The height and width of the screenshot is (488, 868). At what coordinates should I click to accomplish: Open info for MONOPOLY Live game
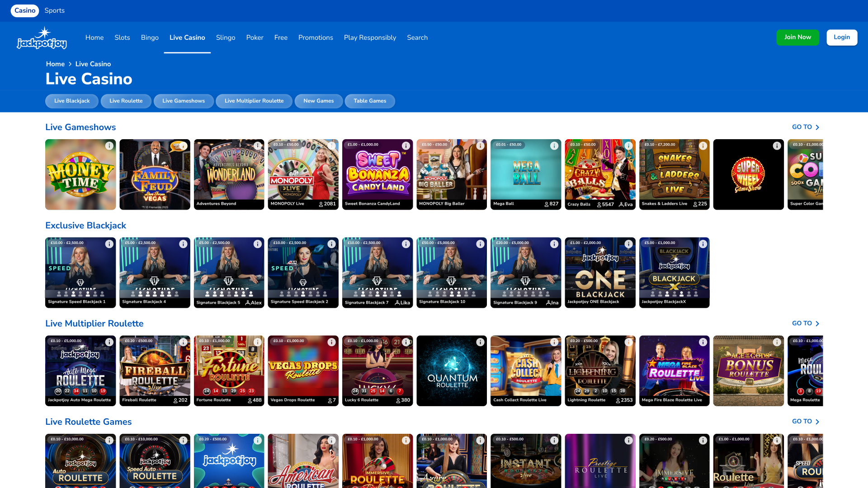pos(332,145)
